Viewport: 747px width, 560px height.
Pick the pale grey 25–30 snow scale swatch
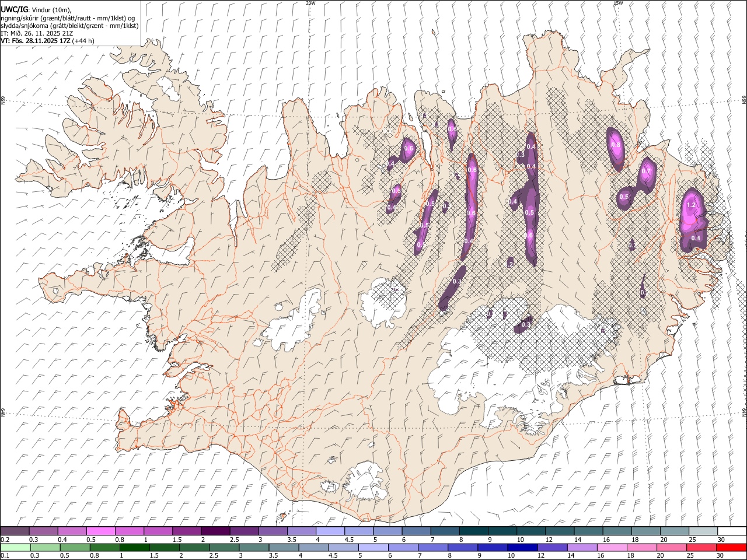[x=703, y=531]
